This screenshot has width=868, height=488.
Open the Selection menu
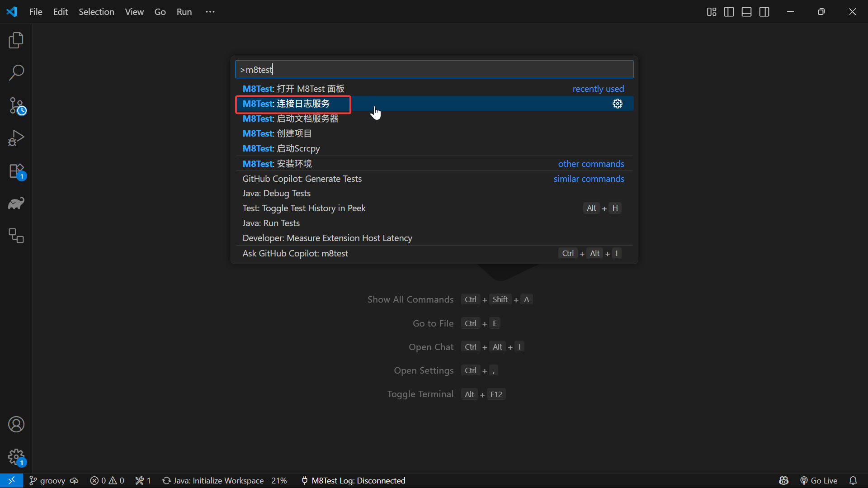[96, 12]
